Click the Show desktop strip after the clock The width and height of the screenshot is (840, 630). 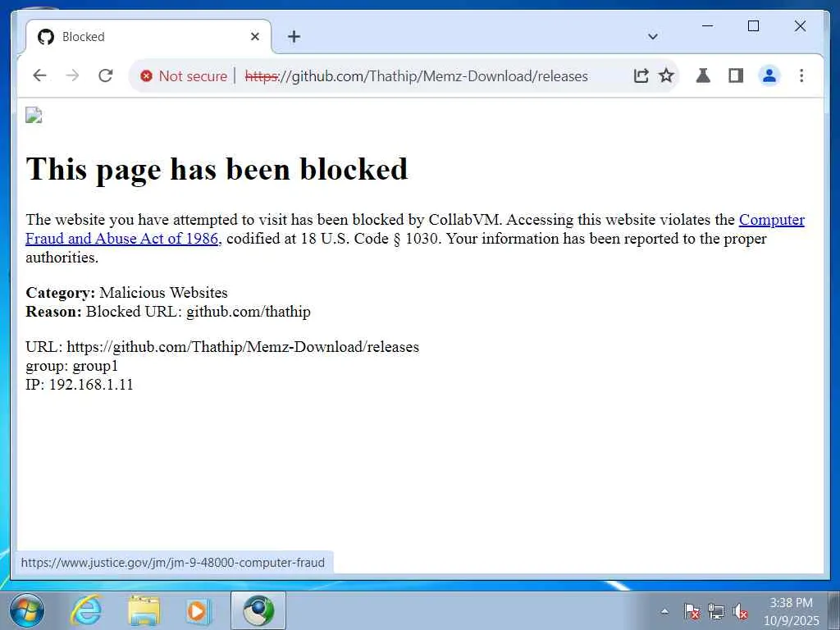click(834, 610)
